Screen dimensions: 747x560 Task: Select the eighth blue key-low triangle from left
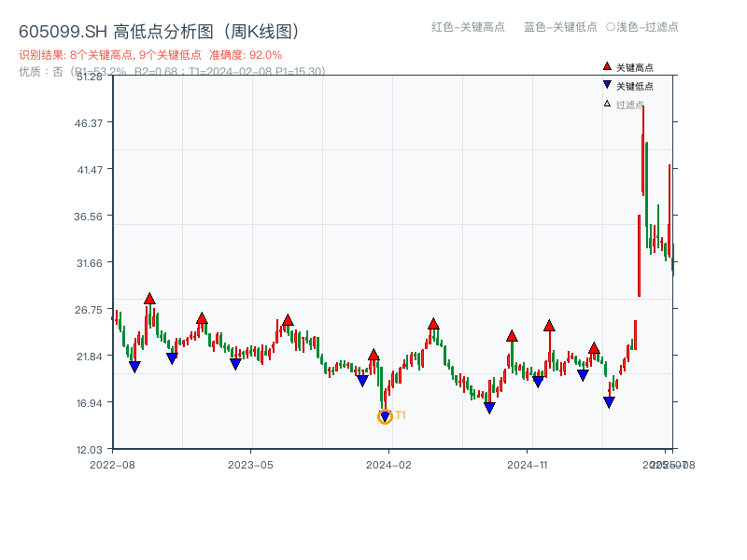(583, 375)
